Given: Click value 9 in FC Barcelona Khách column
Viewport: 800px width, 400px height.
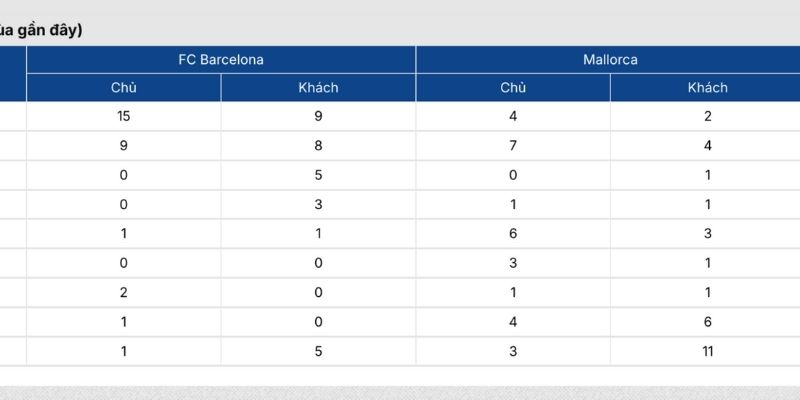Looking at the screenshot, I should tap(318, 116).
